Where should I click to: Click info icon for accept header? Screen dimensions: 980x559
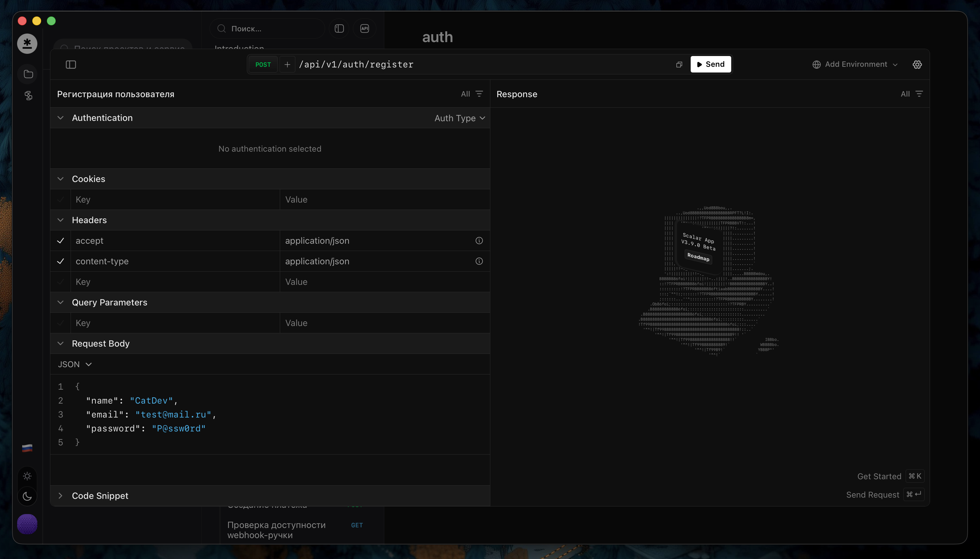coord(479,241)
